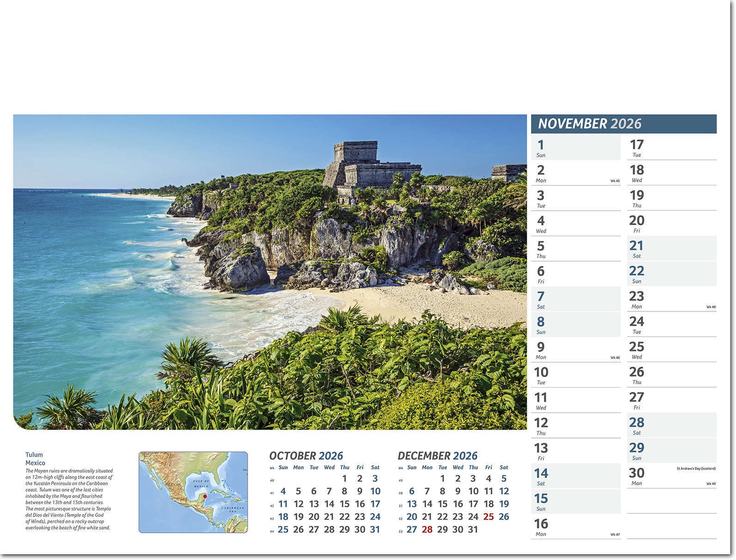This screenshot has width=736, height=560.
Task: Select the November 22 Sunday row
Action: click(x=671, y=274)
